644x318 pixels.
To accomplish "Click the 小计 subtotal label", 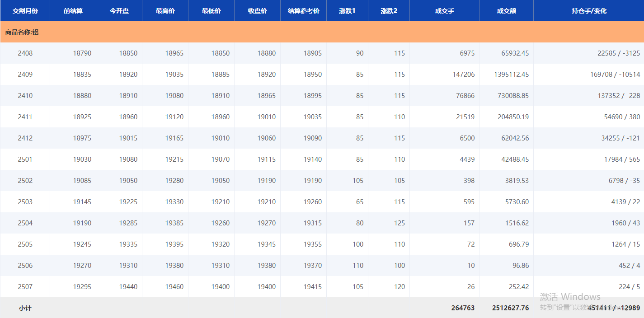I will (x=25, y=308).
